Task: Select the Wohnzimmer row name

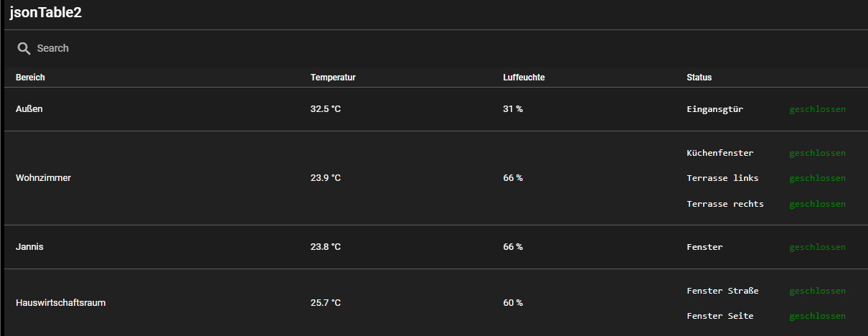Action: 43,178
